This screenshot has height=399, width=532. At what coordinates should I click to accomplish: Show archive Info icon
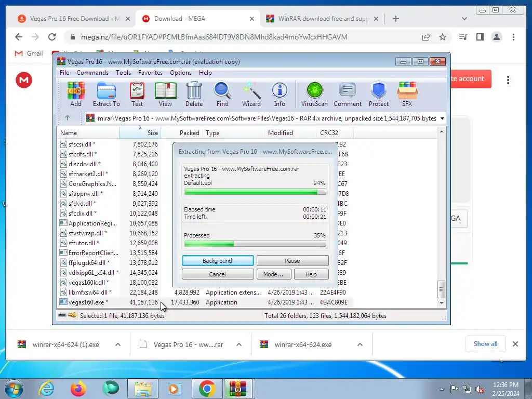pos(280,95)
